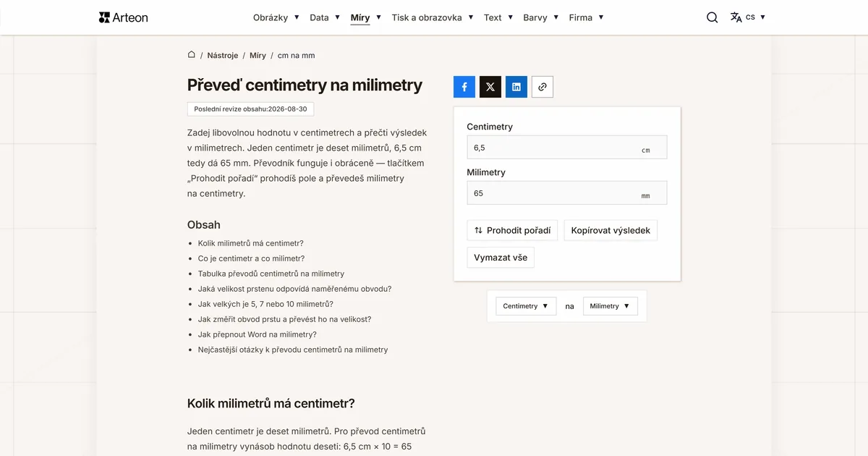Screen dimensions: 868x456
Task: Jump to Co je centimetr a co milimetr?
Action: 251,258
